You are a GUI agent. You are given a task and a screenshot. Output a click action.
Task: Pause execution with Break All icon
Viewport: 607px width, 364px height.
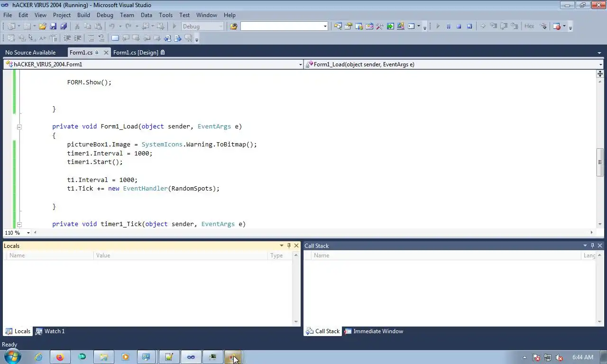click(x=449, y=27)
